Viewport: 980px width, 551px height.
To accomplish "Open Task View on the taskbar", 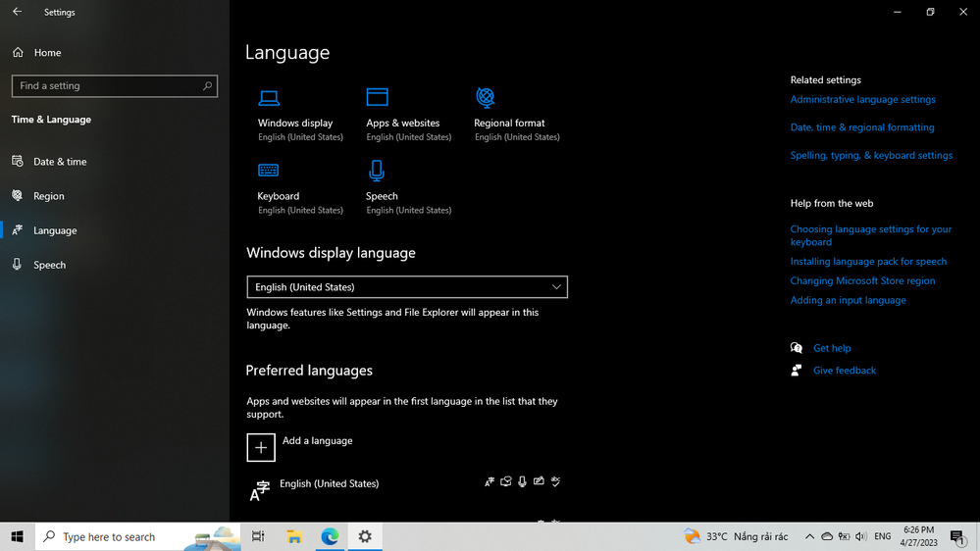I will 258,536.
